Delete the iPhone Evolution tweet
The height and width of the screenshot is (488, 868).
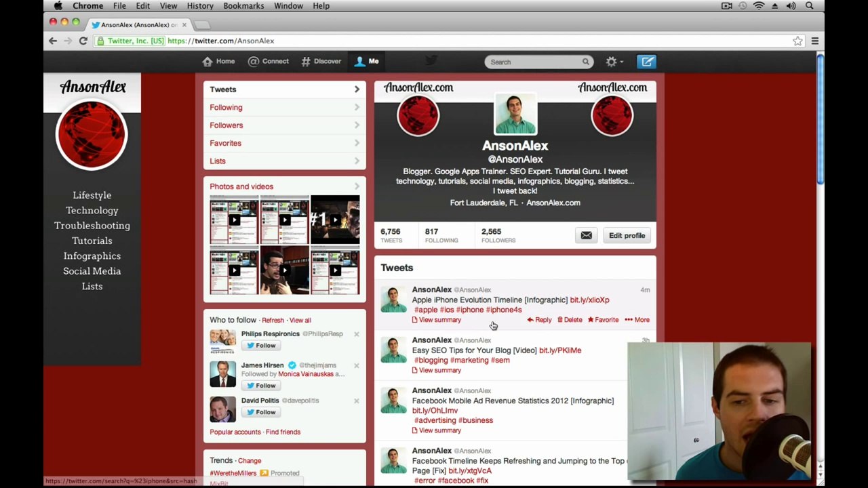(570, 320)
